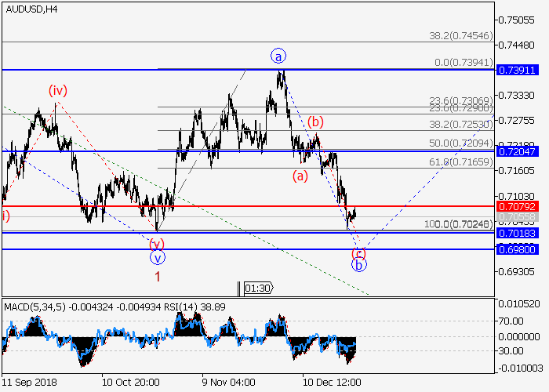Image resolution: width=549 pixels, height=392 pixels.
Task: Click the 0.73911 blue price tag
Action: coord(518,70)
